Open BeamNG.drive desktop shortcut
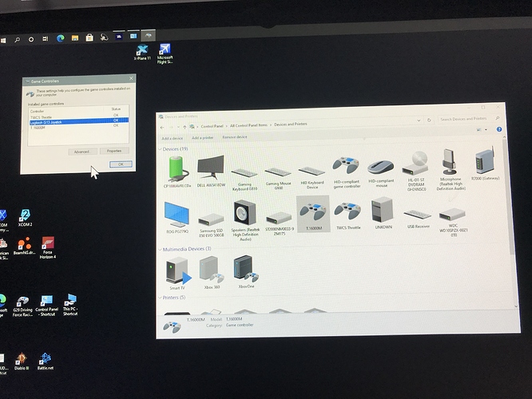 tap(24, 246)
